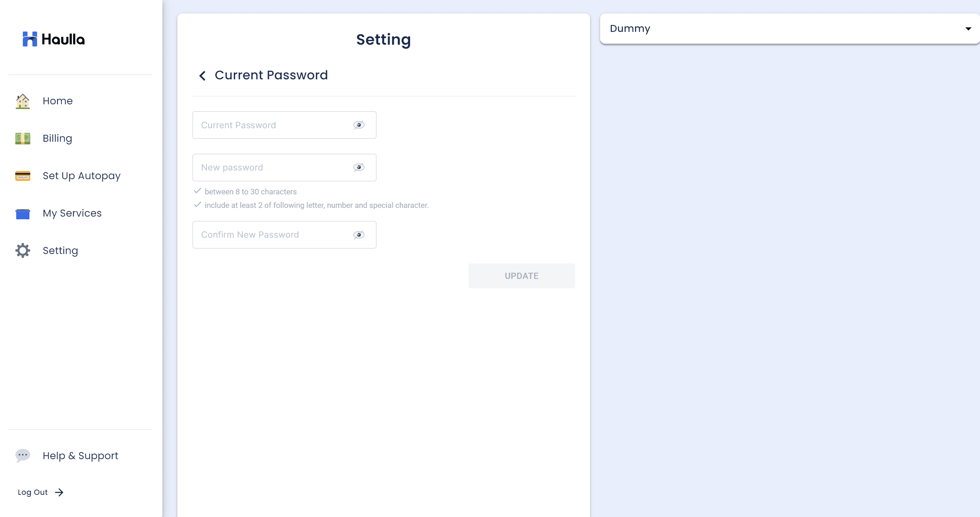Image resolution: width=980 pixels, height=517 pixels.
Task: Show the New password text
Action: click(x=359, y=167)
